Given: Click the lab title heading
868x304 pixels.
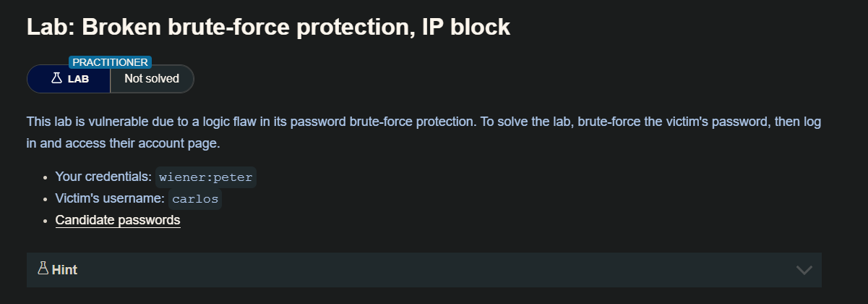Looking at the screenshot, I should [x=268, y=28].
